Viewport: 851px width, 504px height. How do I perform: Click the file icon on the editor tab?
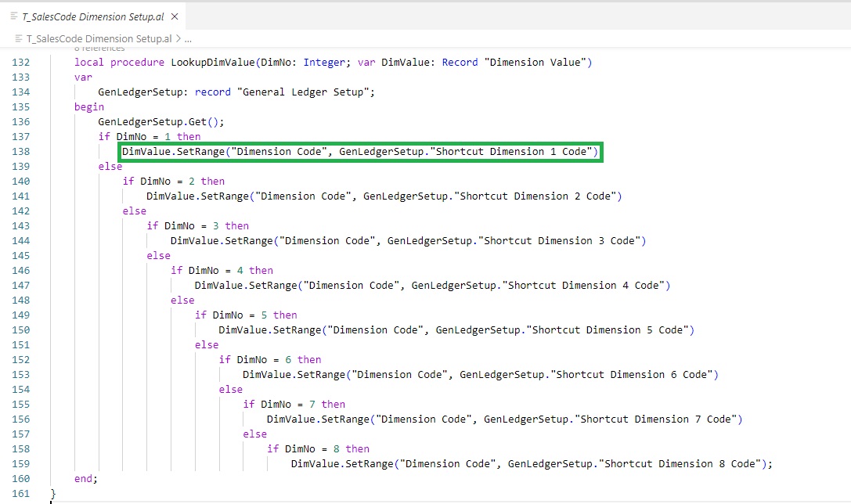click(x=14, y=16)
